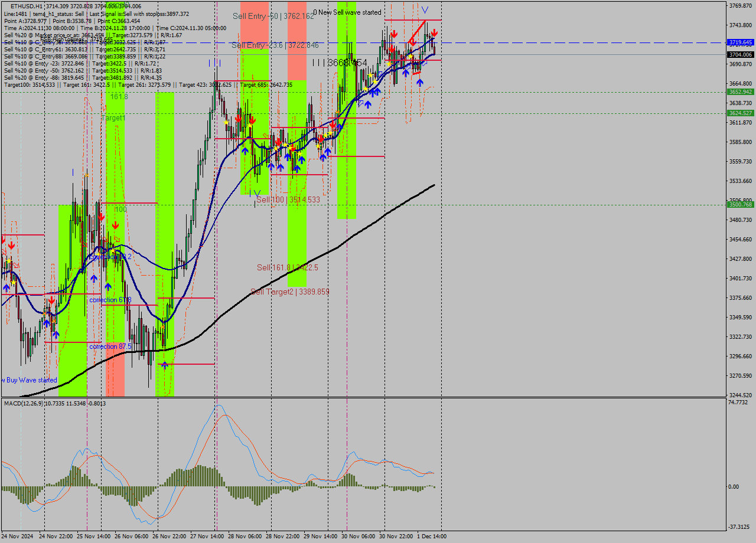Click the 'Sell %10 @ C_Entry61: 3630.813' line
The height and width of the screenshot is (543, 756).
(x=84, y=50)
